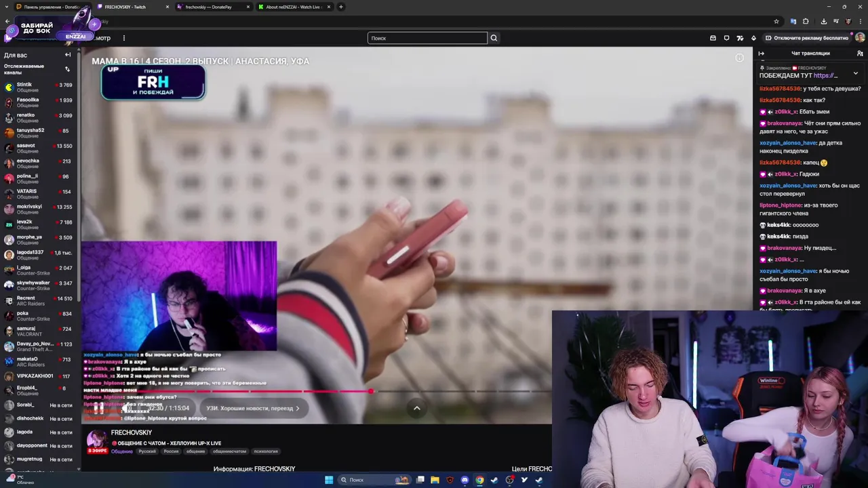Screen dimensions: 868x488
Task: Open the Recrent ARC Raiders channel
Action: (40, 301)
